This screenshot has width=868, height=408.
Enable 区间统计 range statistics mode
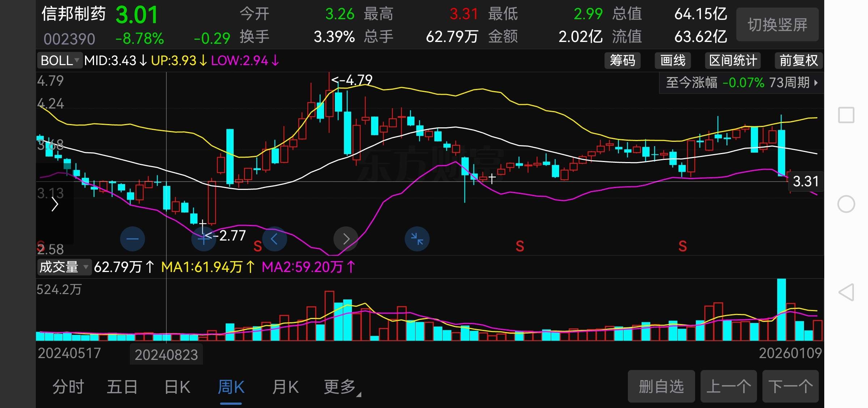click(733, 60)
